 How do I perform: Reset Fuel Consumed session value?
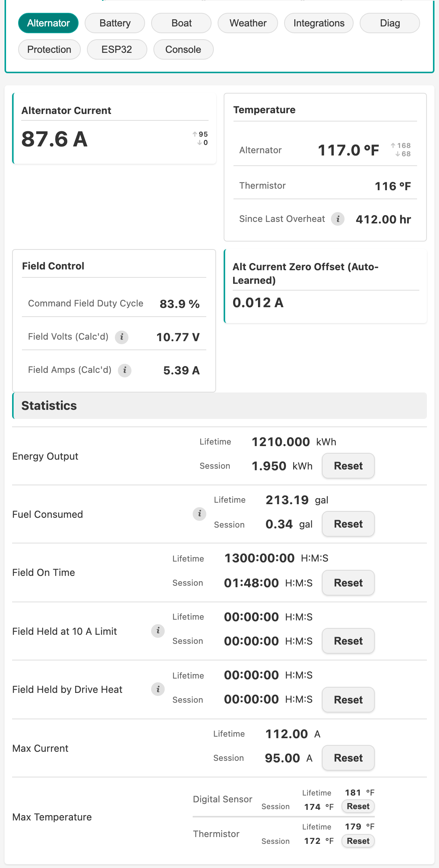click(348, 524)
